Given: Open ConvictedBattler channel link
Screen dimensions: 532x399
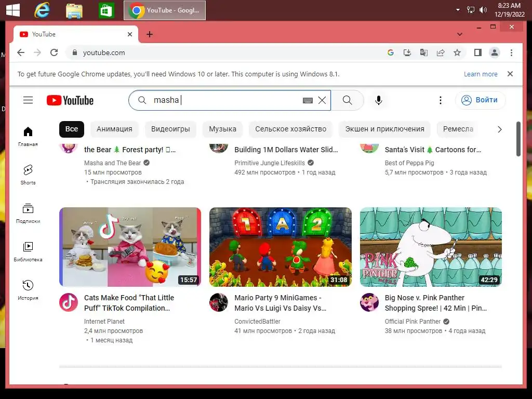Looking at the screenshot, I should tap(257, 321).
